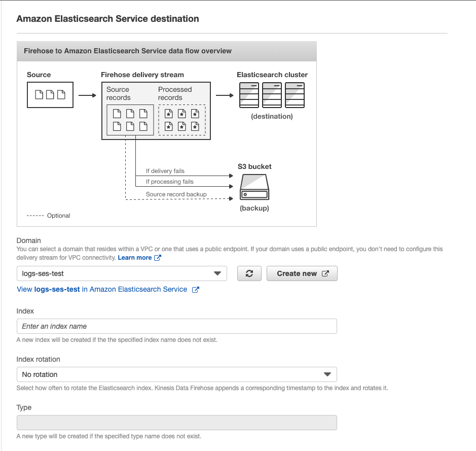Click the '(destination)' caption under the cluster
This screenshot has width=476, height=451.
point(272,116)
